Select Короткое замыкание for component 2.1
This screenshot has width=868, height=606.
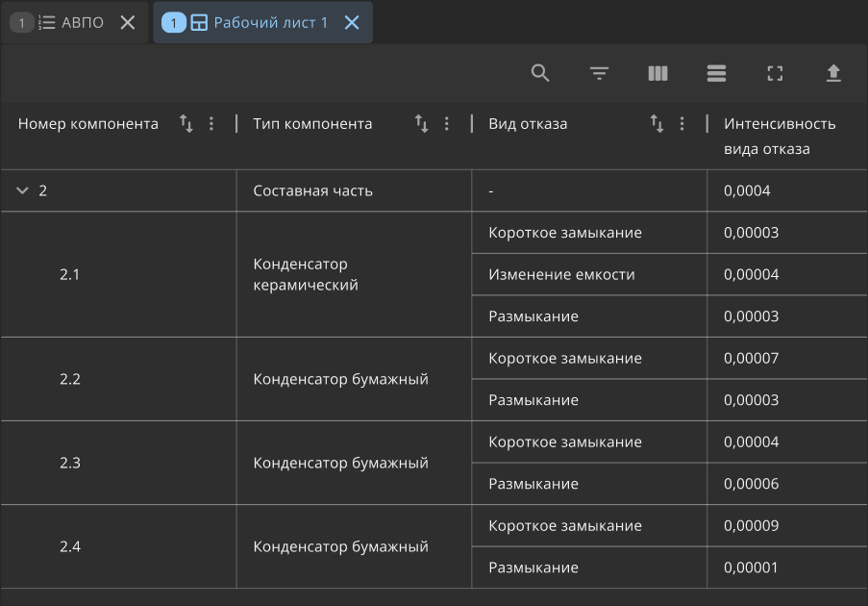tap(589, 233)
